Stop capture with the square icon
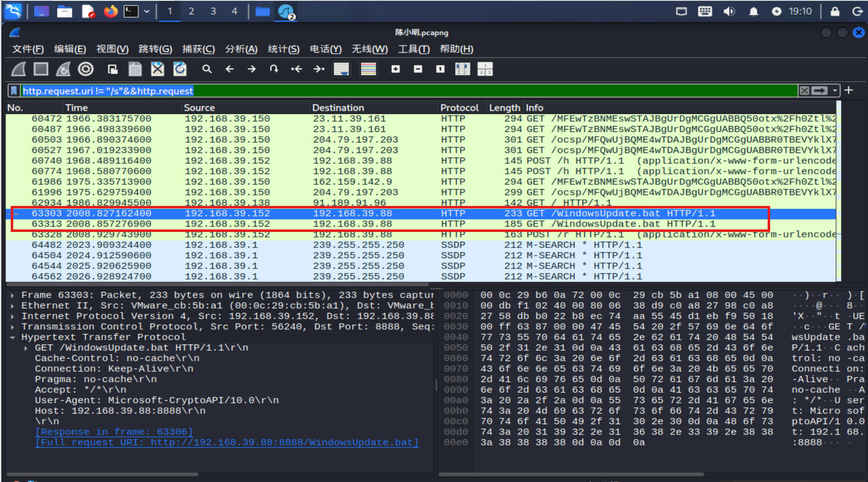 pos(41,69)
